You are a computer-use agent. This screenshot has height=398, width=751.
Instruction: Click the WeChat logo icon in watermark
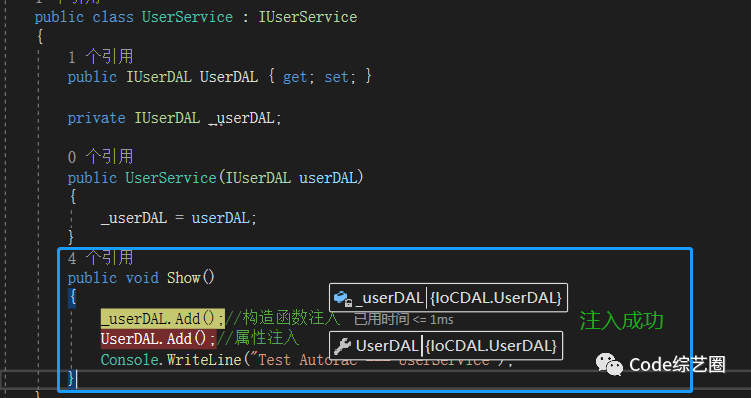click(609, 364)
